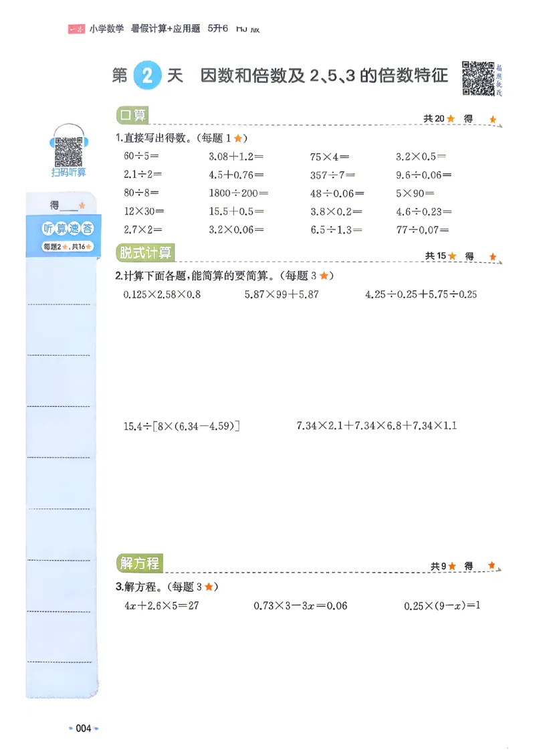
Task: Click the QR code beside the chapter title
Action: [478, 78]
